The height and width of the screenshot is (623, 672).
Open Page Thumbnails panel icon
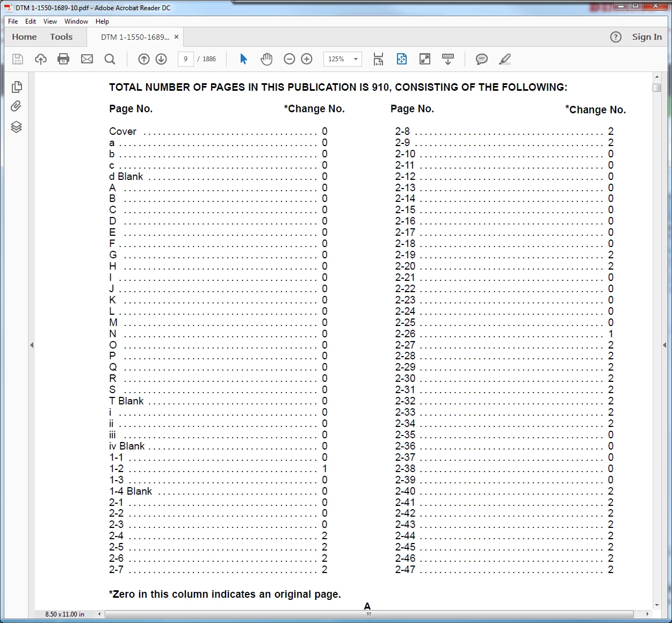17,87
